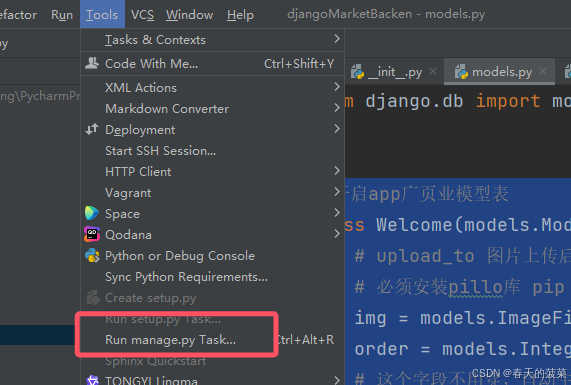Click the Space logo icon
The width and height of the screenshot is (571, 385).
coord(92,213)
